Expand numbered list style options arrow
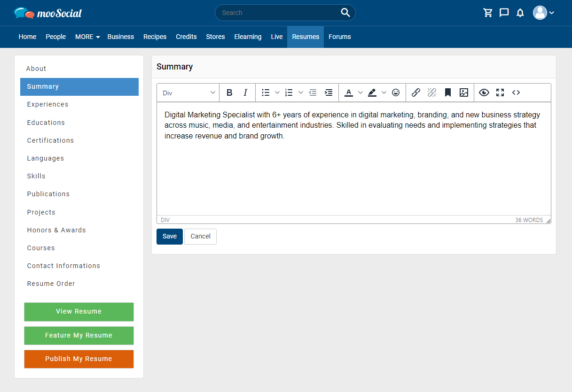The image size is (572, 392). point(301,92)
